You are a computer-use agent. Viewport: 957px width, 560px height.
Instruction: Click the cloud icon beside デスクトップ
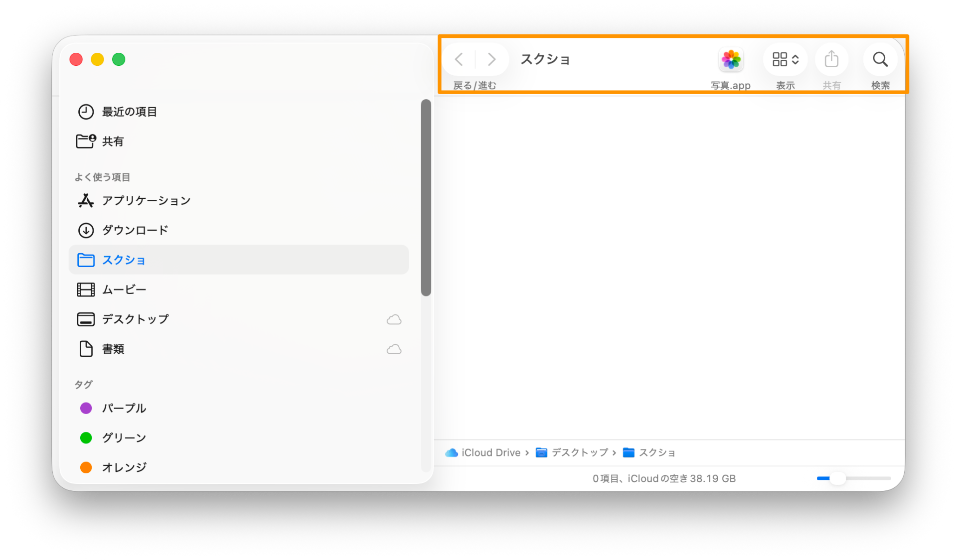tap(394, 319)
